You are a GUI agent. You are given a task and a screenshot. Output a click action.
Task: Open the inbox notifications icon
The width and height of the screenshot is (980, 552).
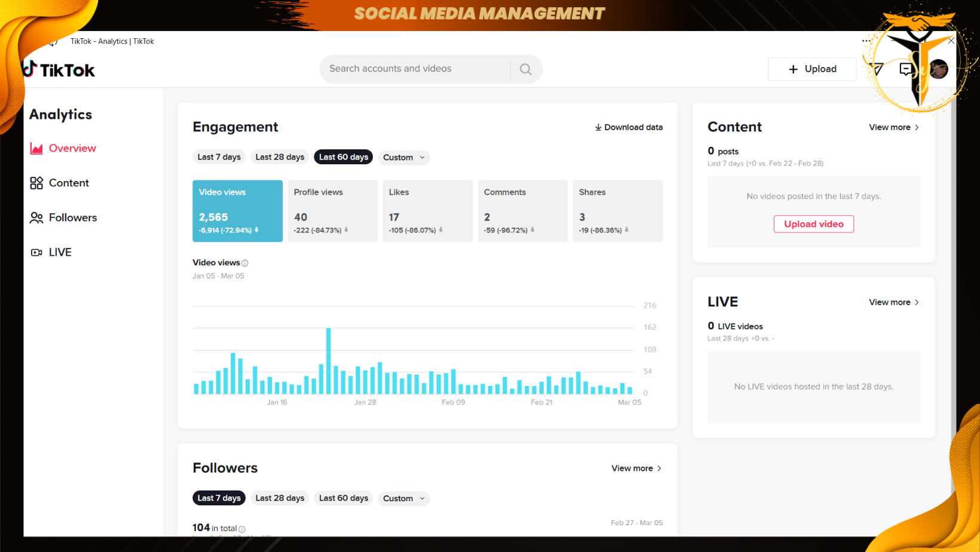[906, 69]
